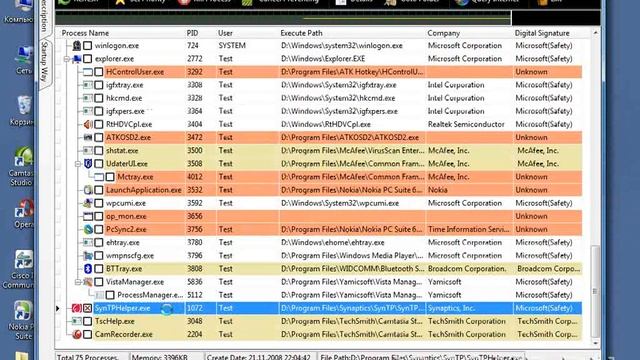This screenshot has height=360, width=640.
Task: Click the ATKOSD2.exe row icon
Action: 88,138
